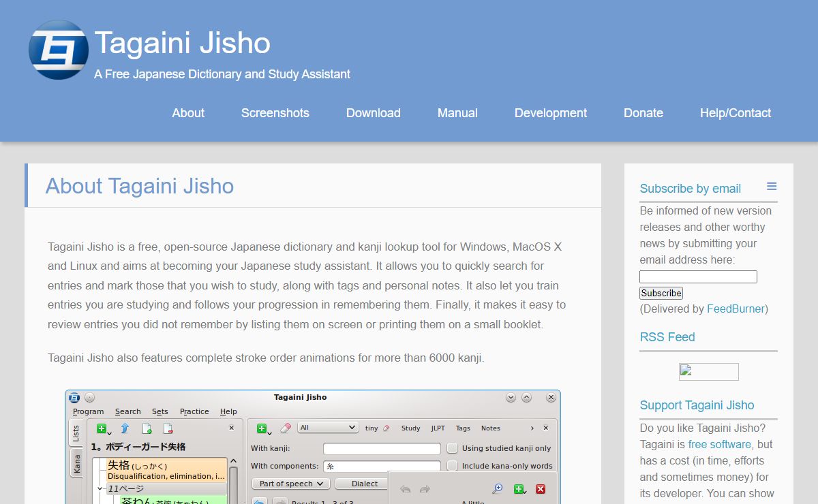Viewport: 818px width, 504px height.
Task: Close the search filter bar with its x icon
Action: coord(546,428)
